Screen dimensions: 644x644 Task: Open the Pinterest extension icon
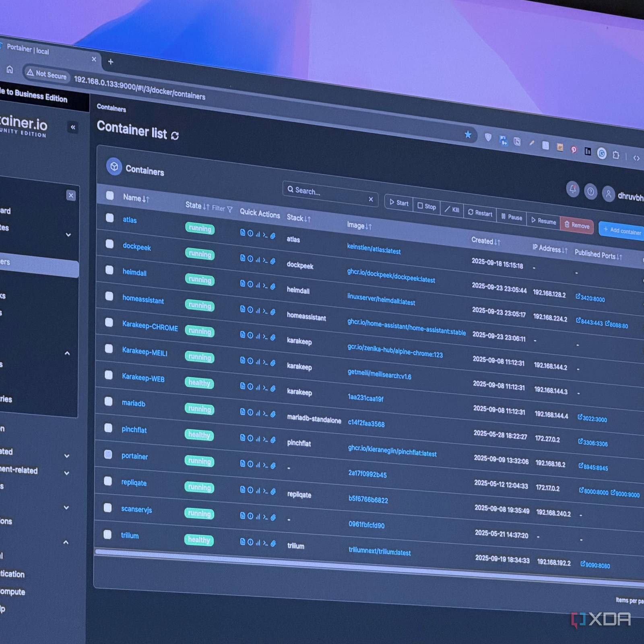574,150
